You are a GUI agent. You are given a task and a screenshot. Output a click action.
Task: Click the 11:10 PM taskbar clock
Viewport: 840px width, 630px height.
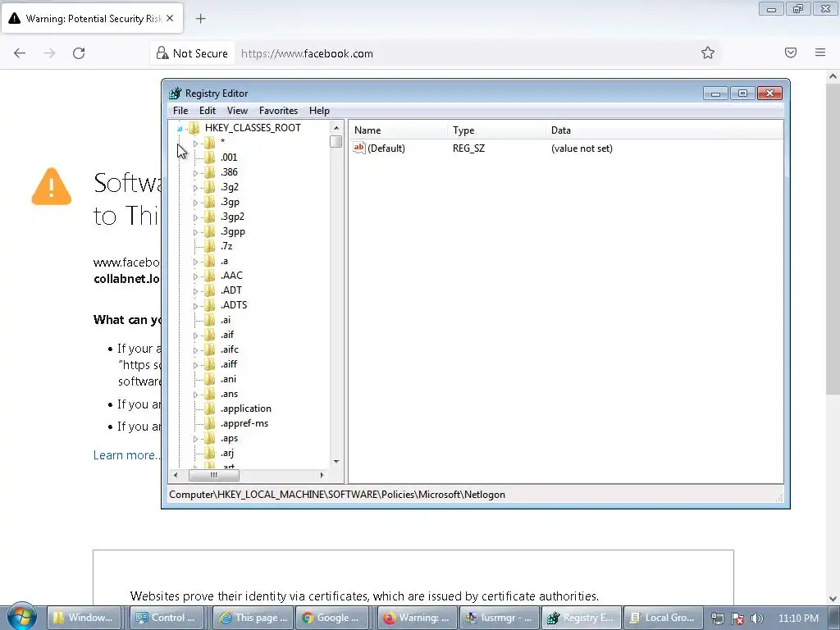coord(798,619)
